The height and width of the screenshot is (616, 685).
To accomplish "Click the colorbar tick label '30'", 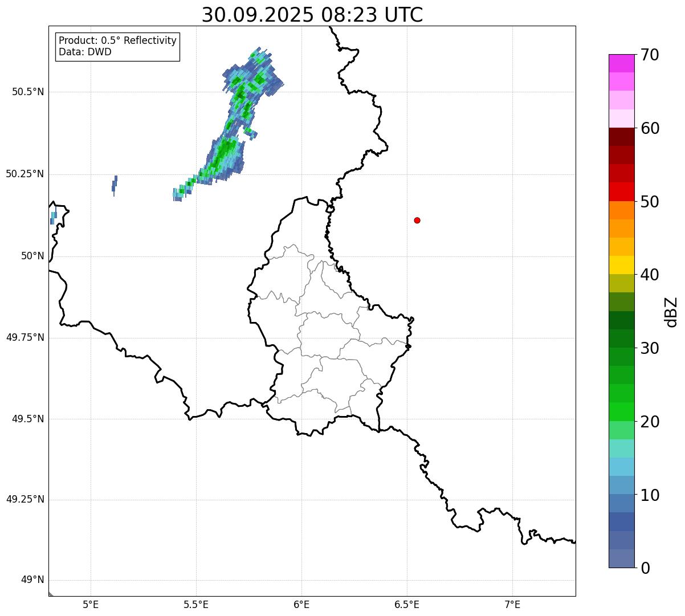I will coord(650,348).
